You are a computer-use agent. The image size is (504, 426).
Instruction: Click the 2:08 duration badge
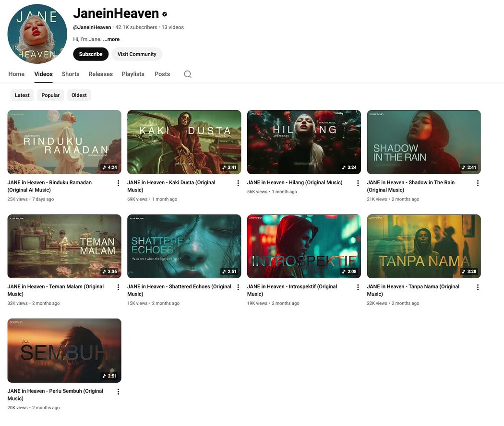[349, 272]
